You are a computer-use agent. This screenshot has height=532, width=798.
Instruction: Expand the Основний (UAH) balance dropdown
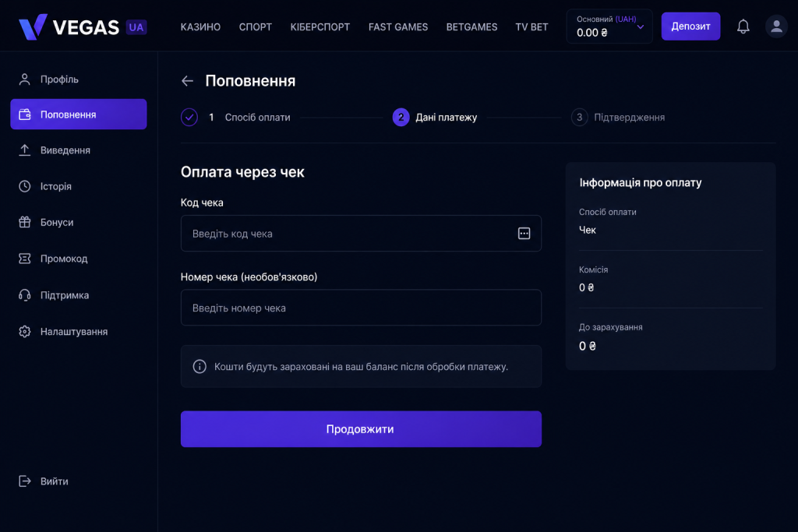[x=609, y=26]
